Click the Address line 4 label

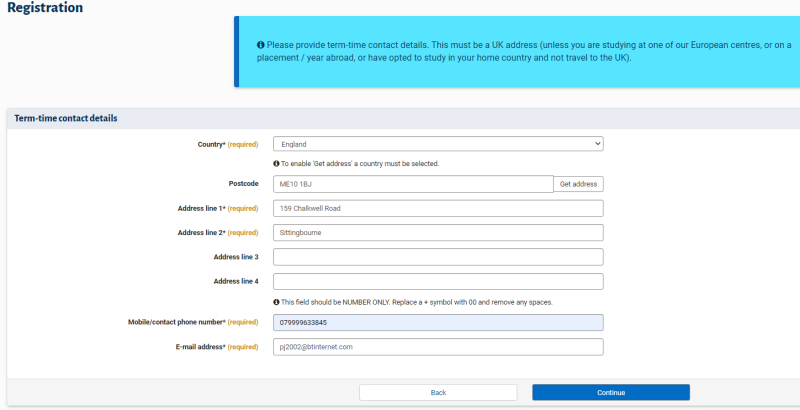[236, 281]
